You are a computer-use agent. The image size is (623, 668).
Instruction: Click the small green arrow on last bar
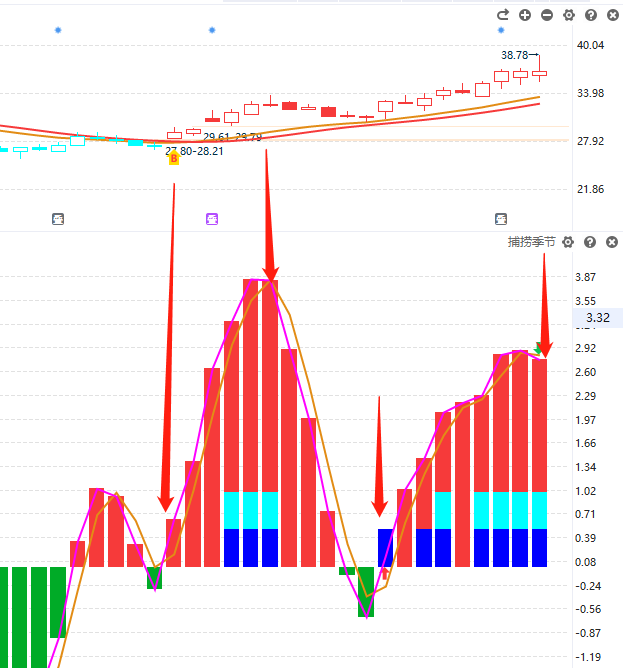540,348
